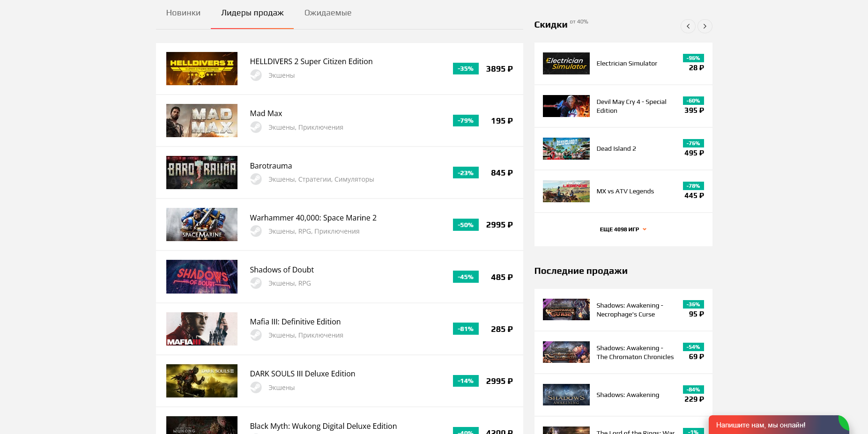Click the Electrician Simulator thumbnail
Image resolution: width=868 pixels, height=434 pixels.
point(566,63)
